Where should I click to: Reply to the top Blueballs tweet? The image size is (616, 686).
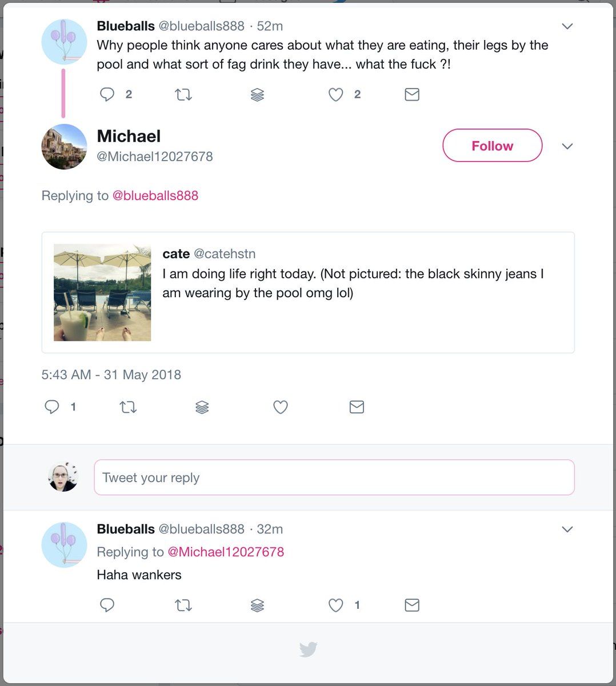(x=107, y=94)
